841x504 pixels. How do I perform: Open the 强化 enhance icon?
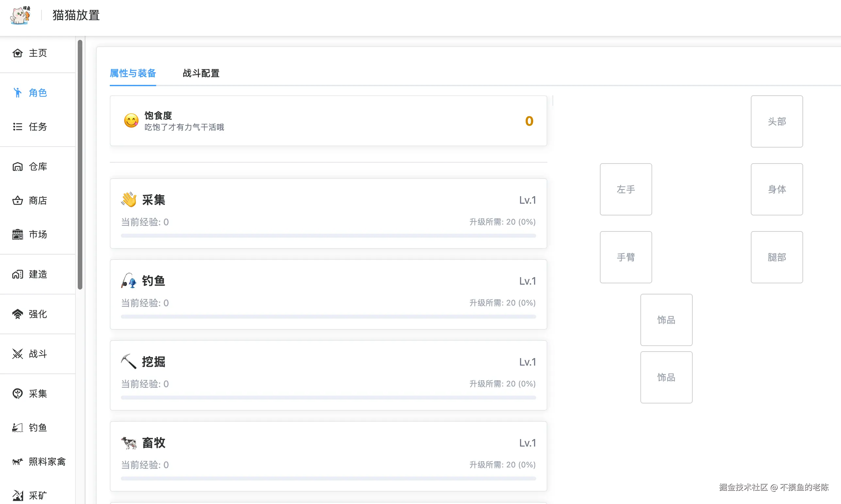[x=17, y=314]
